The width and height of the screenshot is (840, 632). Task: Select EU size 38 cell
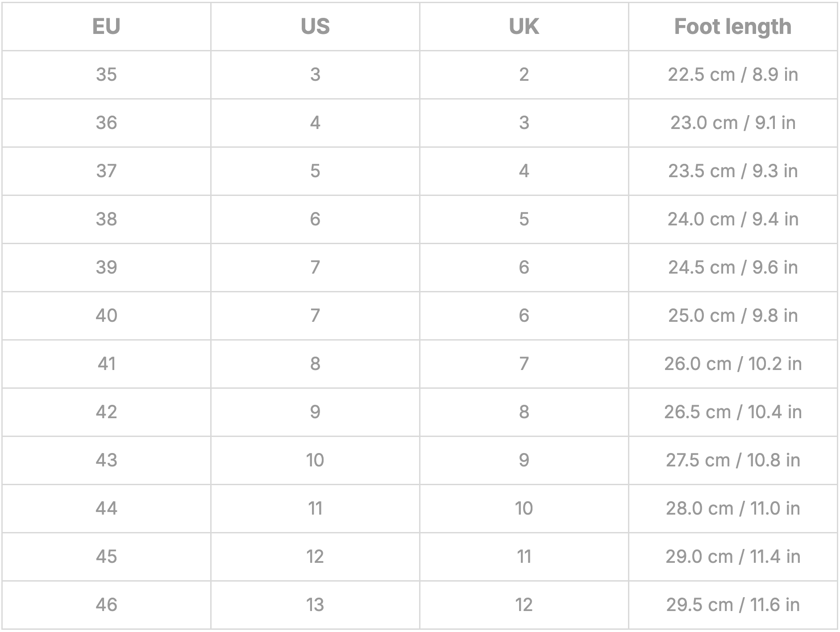click(106, 219)
